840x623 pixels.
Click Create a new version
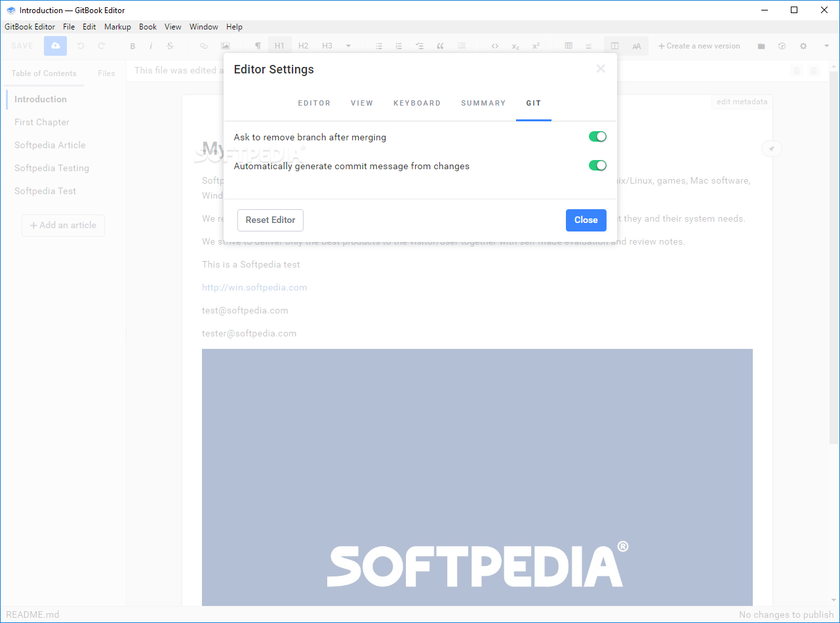click(x=699, y=46)
